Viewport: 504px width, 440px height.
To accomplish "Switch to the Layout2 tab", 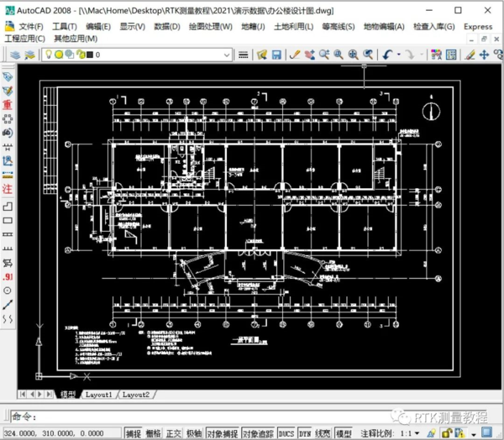I will [x=136, y=395].
